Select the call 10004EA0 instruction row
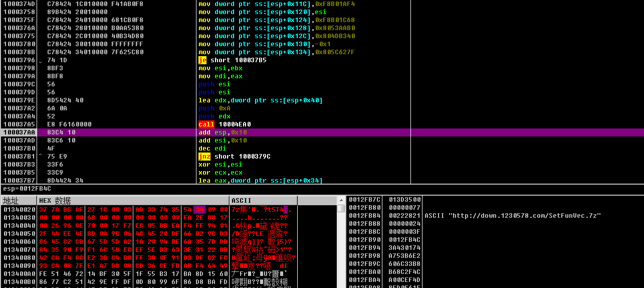The width and height of the screenshot is (644, 288). (322, 124)
